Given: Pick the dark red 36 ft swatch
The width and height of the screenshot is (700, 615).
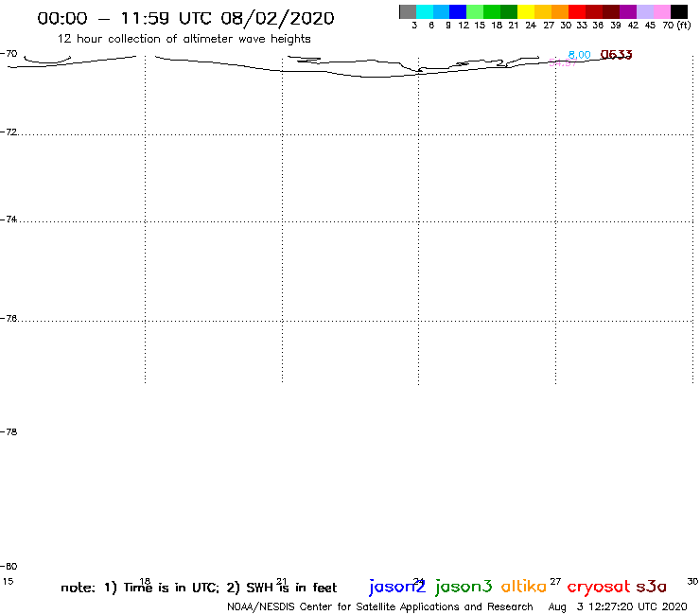Looking at the screenshot, I should pos(594,11).
